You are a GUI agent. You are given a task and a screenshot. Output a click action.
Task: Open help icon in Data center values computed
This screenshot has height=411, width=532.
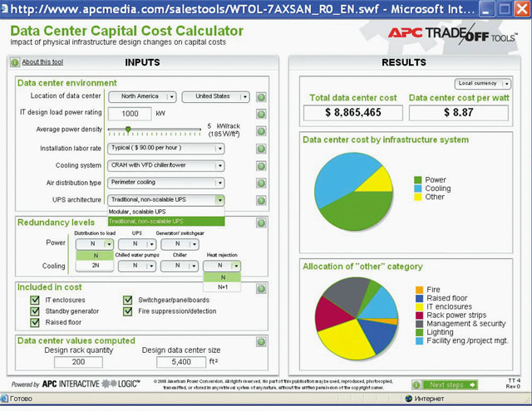click(x=261, y=342)
